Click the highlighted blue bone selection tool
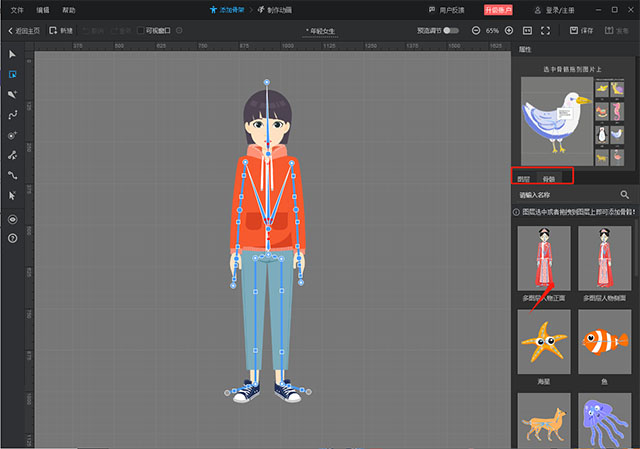This screenshot has width=640, height=449. tap(13, 74)
